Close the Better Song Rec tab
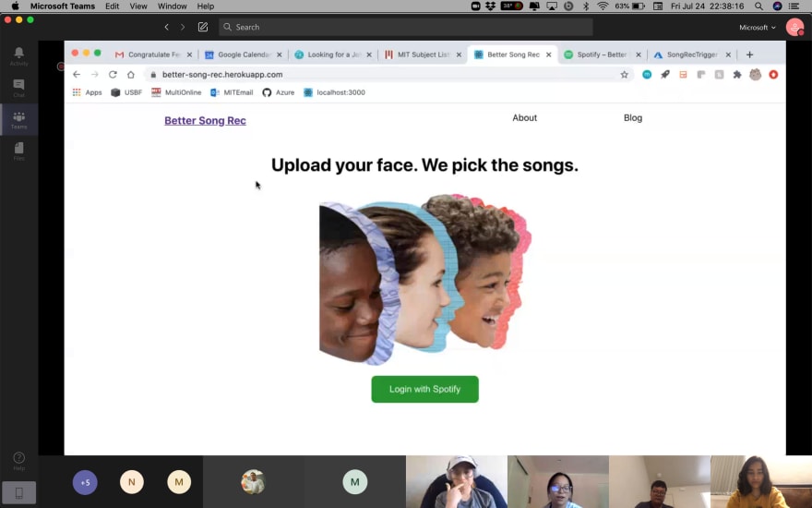Viewport: 812px width, 508px height. (x=549, y=54)
